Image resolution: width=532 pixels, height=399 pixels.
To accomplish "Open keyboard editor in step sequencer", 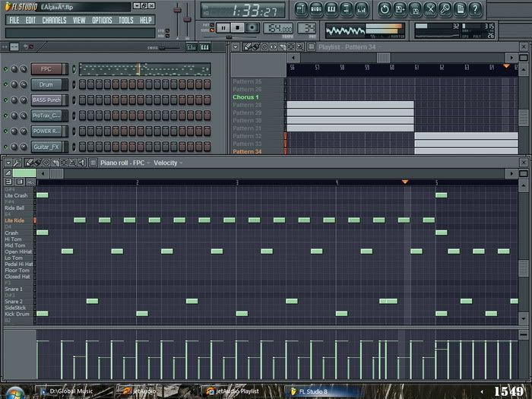I will [205, 47].
